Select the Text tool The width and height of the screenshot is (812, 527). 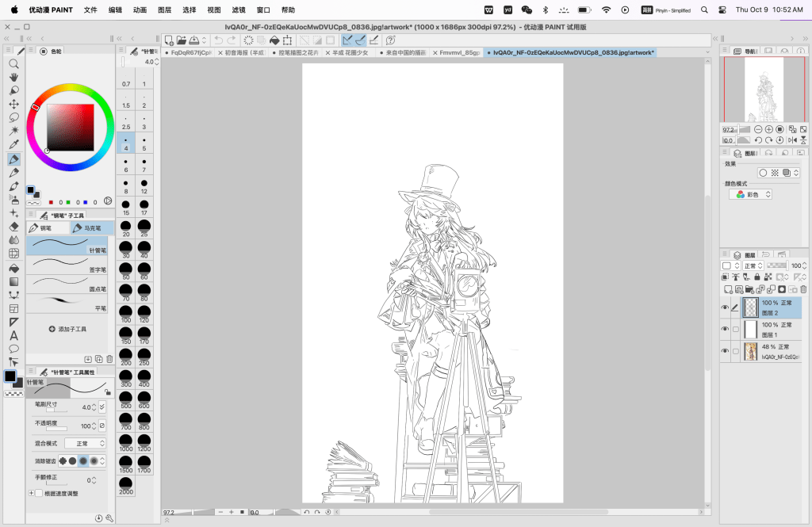click(x=13, y=335)
